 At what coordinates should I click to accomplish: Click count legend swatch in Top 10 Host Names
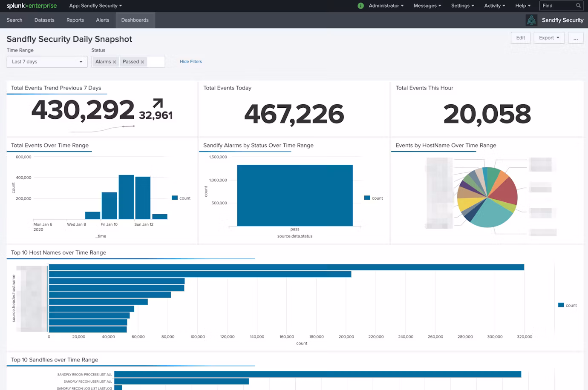point(561,305)
